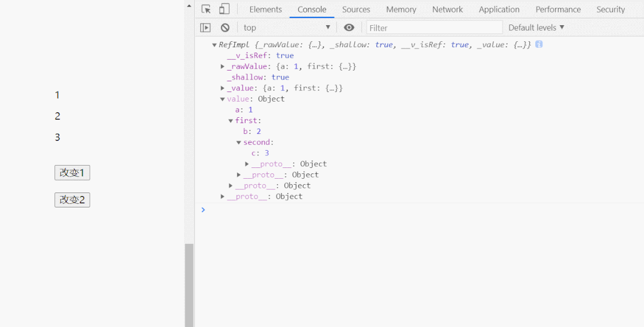Switch to the Network tab
This screenshot has height=327, width=644.
coord(447,10)
